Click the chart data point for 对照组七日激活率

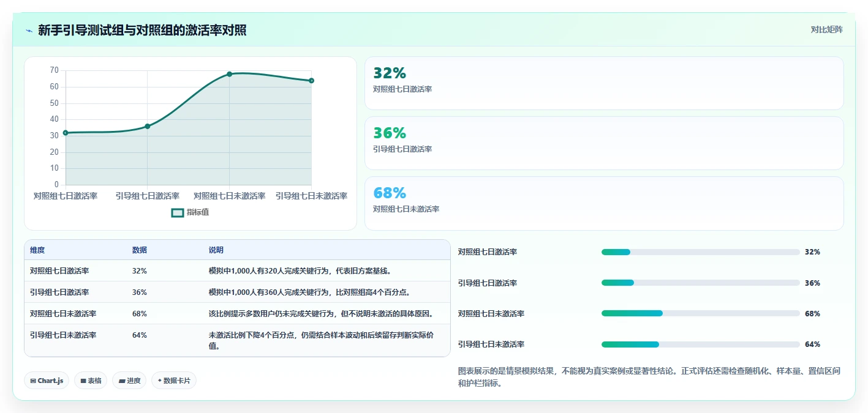[66, 133]
